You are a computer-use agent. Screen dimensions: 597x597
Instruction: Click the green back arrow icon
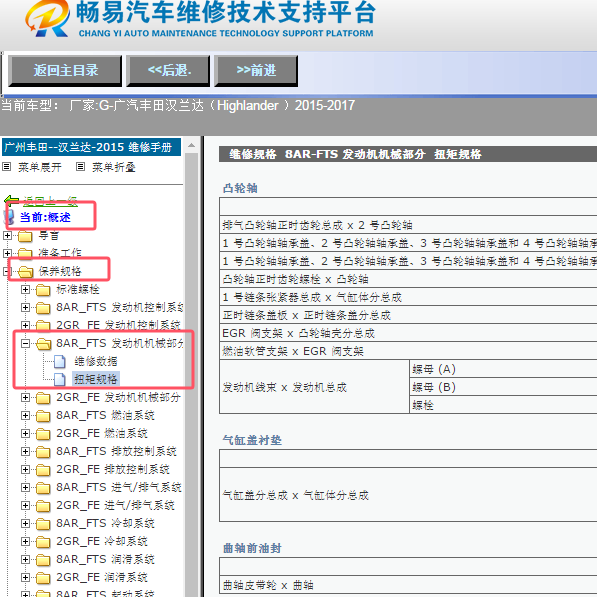click(x=11, y=201)
